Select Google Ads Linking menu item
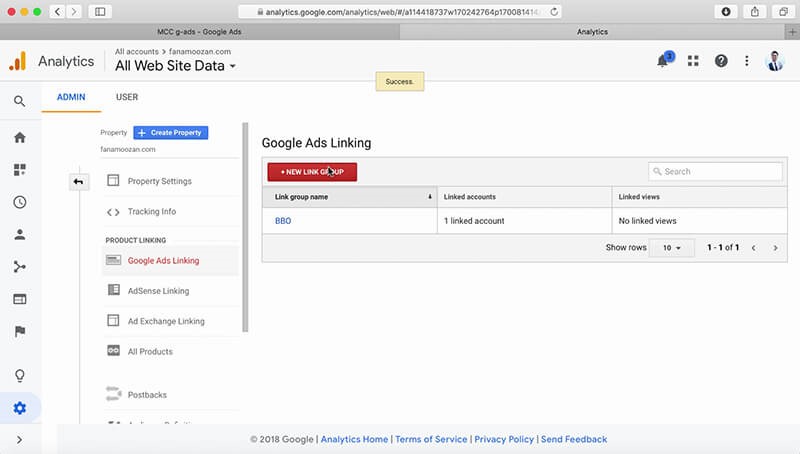 pos(163,261)
